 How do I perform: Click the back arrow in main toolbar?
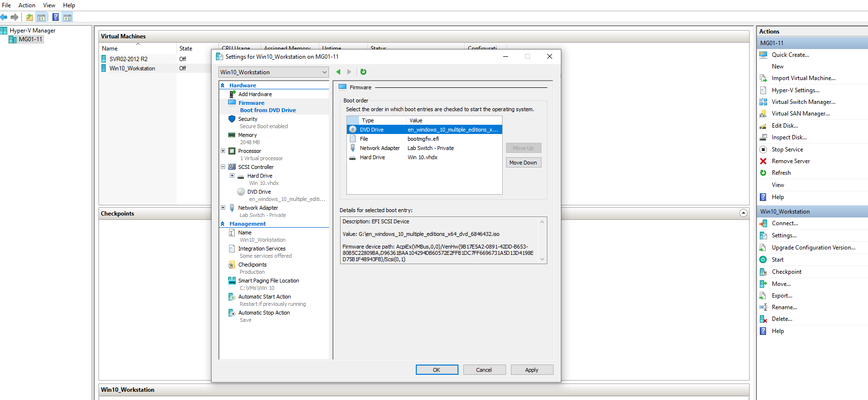pos(4,17)
